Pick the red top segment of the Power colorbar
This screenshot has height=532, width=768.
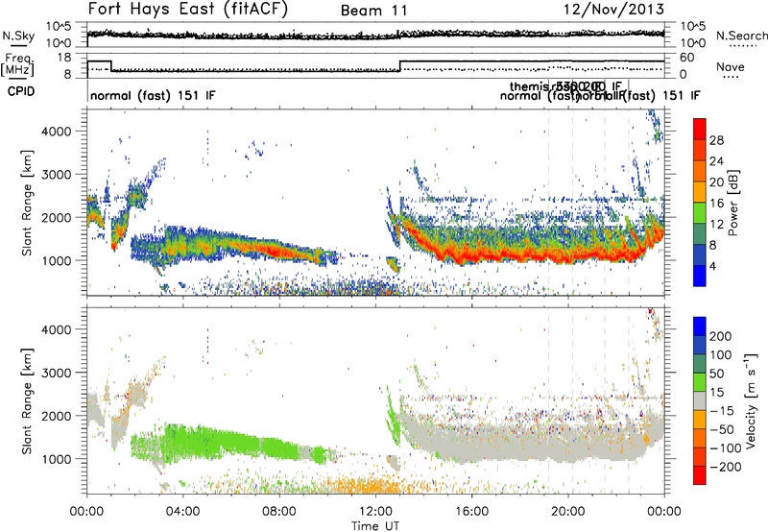[x=700, y=129]
